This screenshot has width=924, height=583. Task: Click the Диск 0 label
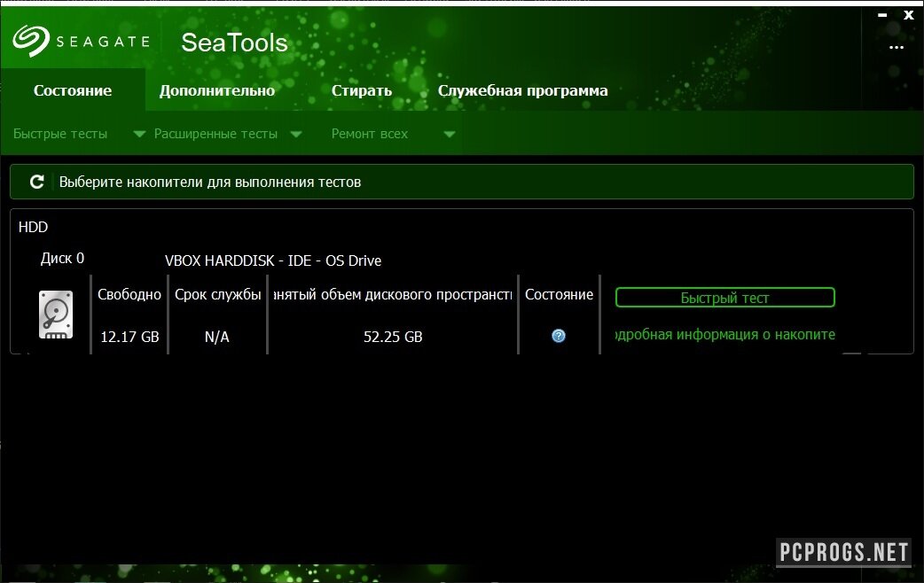pos(62,259)
